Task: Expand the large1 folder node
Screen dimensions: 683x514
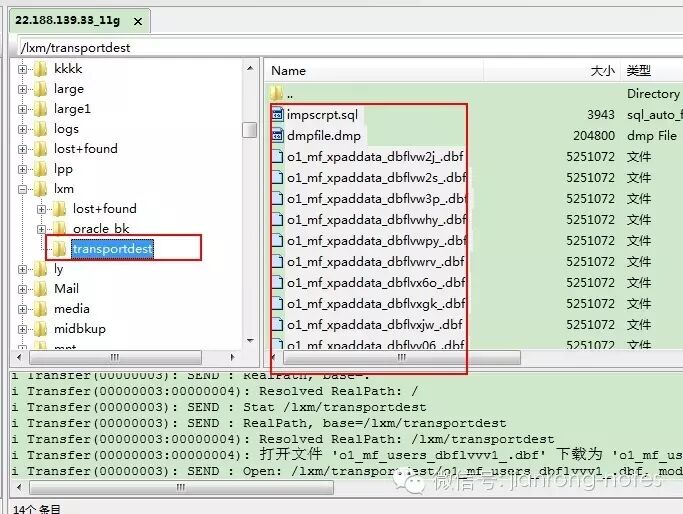Action: 22,109
